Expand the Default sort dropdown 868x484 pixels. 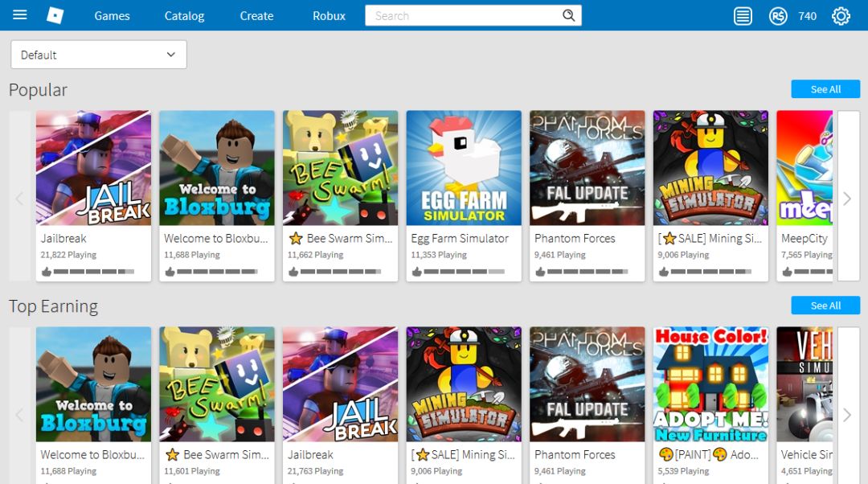coord(99,55)
